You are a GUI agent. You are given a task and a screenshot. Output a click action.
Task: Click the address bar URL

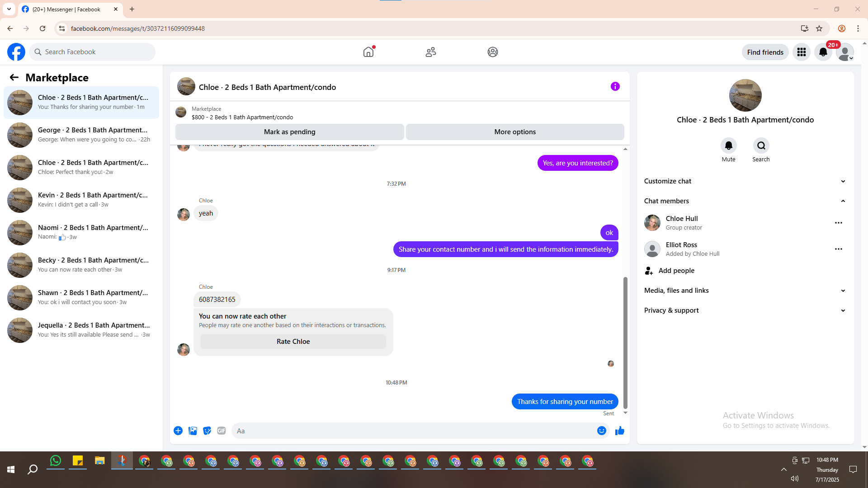(138, 28)
